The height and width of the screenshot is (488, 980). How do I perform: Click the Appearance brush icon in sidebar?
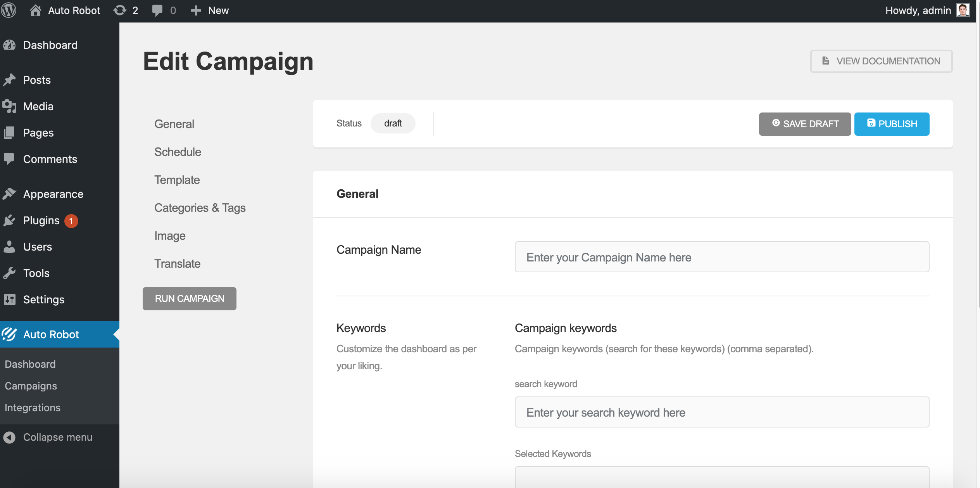9,194
